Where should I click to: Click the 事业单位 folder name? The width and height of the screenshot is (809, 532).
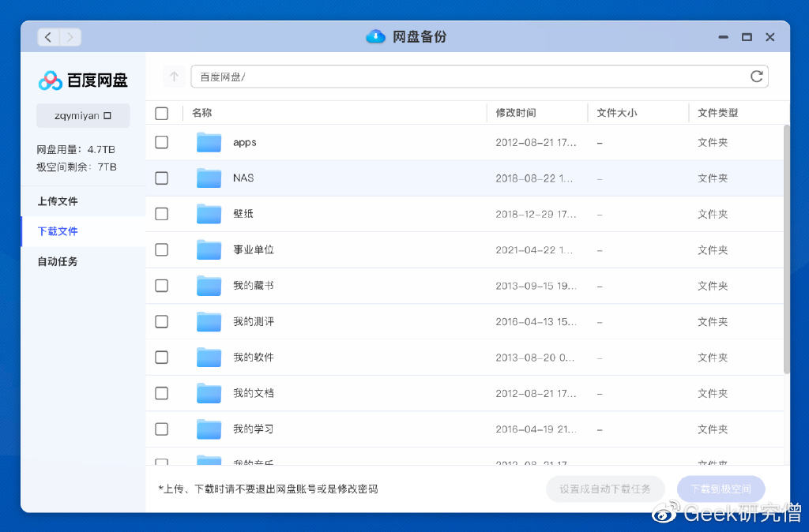(254, 250)
